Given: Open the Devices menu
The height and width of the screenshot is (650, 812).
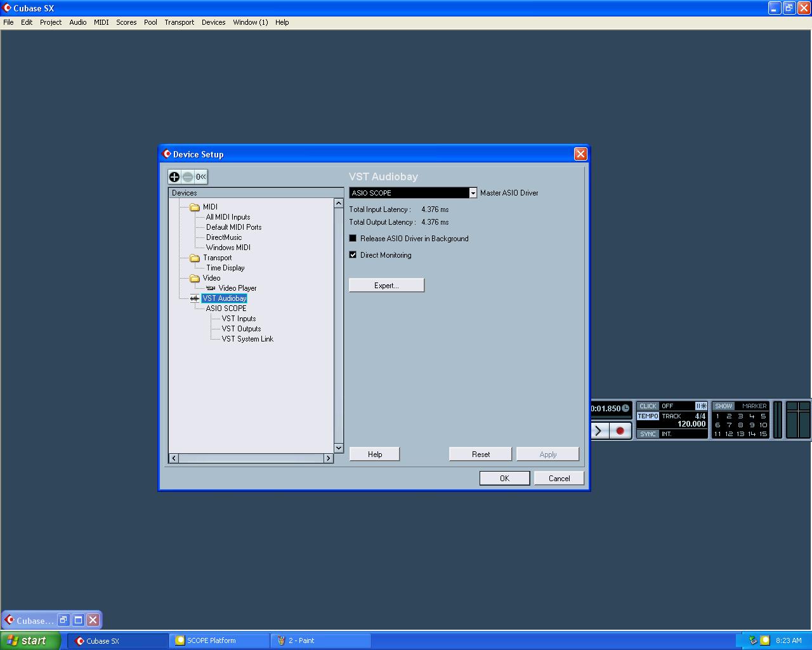Looking at the screenshot, I should point(213,22).
